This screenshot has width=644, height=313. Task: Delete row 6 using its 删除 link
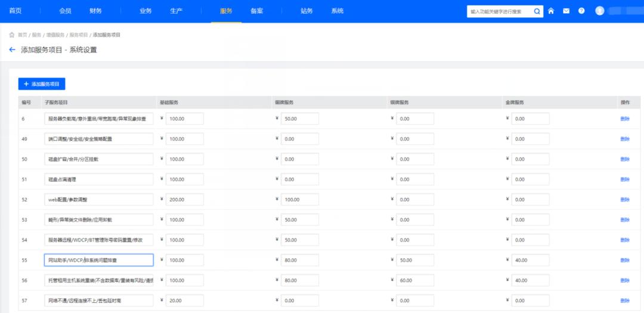point(624,119)
